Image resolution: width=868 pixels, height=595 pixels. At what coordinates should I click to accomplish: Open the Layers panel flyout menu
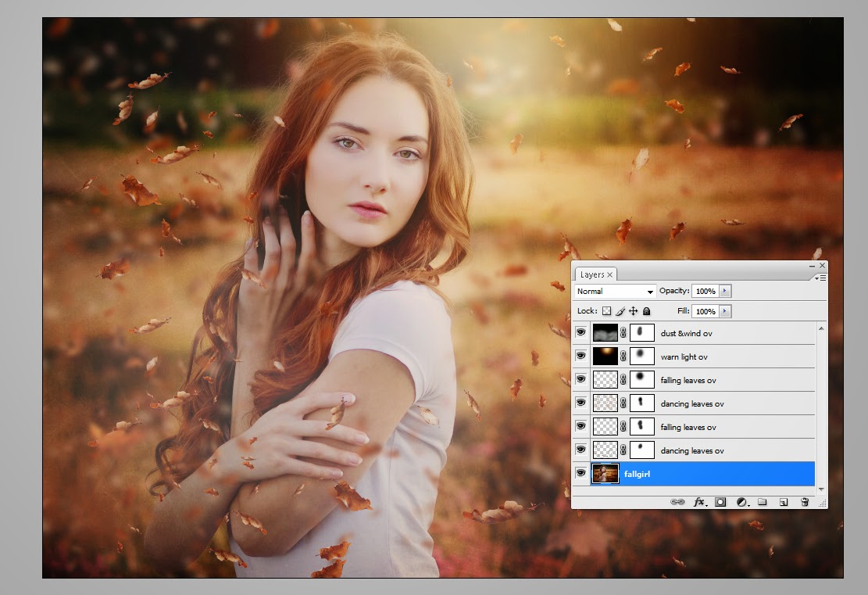(x=820, y=278)
